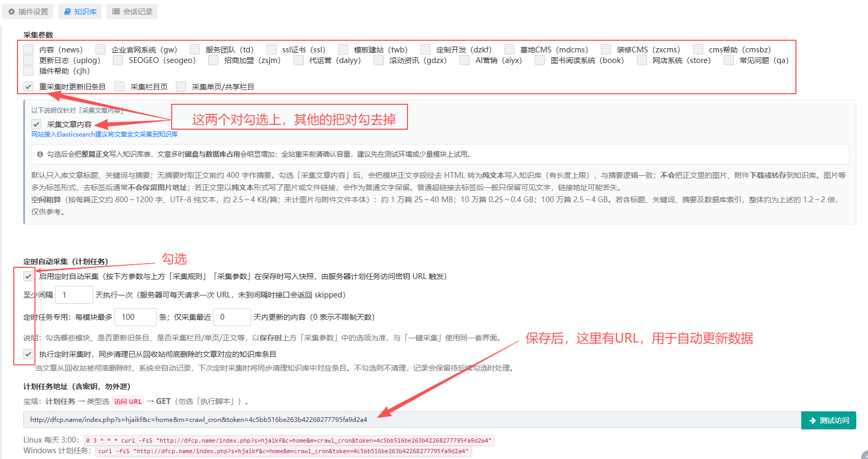Image resolution: width=868 pixels, height=459 pixels.
Task: Click the cron URL text field
Action: 412,420
